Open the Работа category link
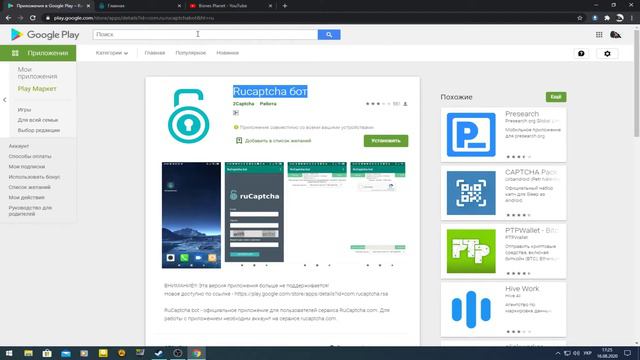Image resolution: width=640 pixels, height=360 pixels. coord(268,104)
